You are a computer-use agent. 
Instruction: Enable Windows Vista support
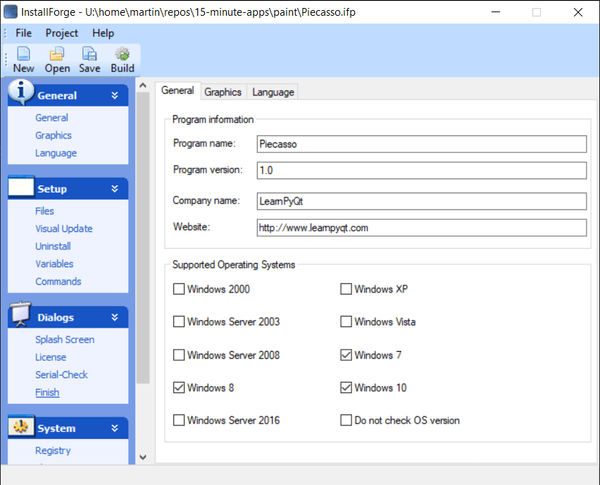tap(346, 322)
